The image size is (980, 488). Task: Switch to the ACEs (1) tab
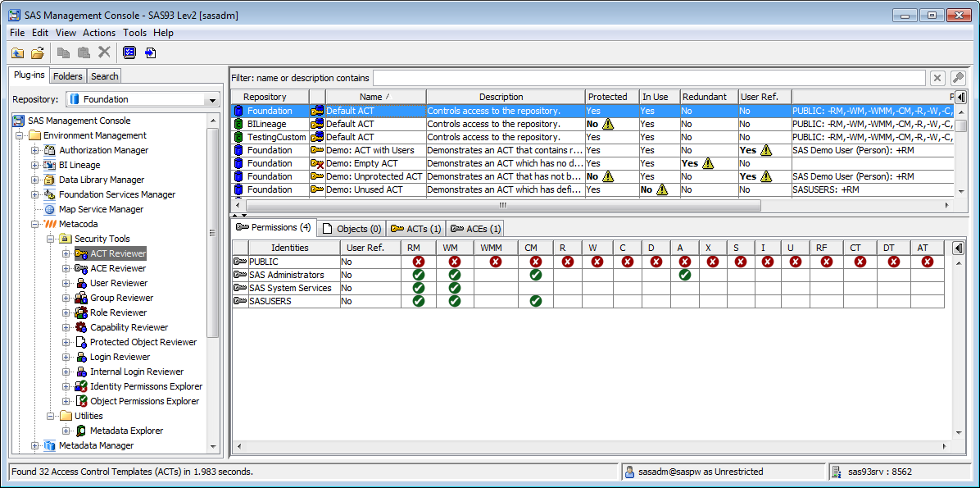tap(475, 229)
